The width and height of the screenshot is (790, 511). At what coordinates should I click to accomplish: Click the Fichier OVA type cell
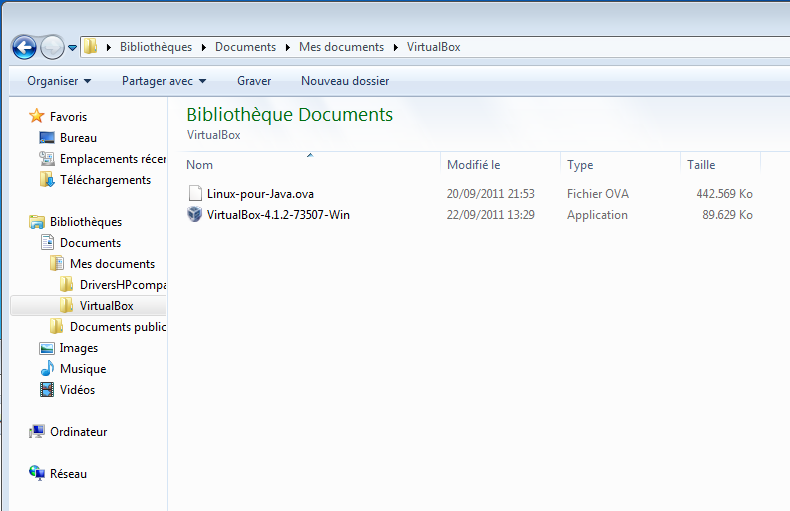click(x=598, y=194)
